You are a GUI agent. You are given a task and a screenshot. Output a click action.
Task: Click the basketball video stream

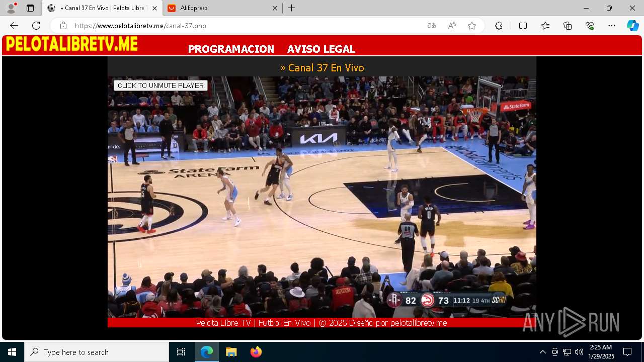pyautogui.click(x=322, y=197)
